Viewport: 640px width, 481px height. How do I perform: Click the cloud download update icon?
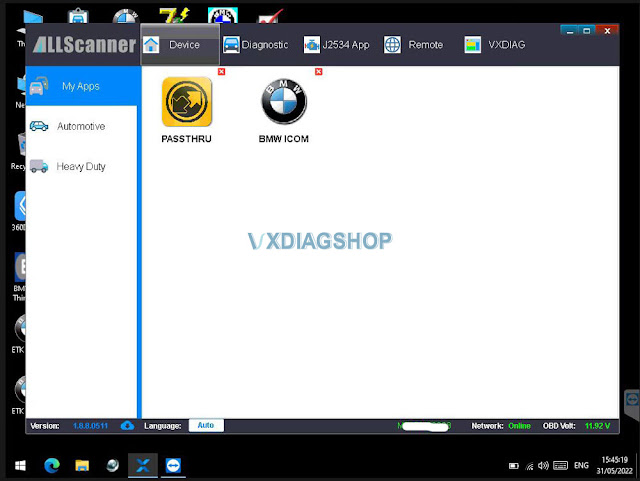[127, 425]
